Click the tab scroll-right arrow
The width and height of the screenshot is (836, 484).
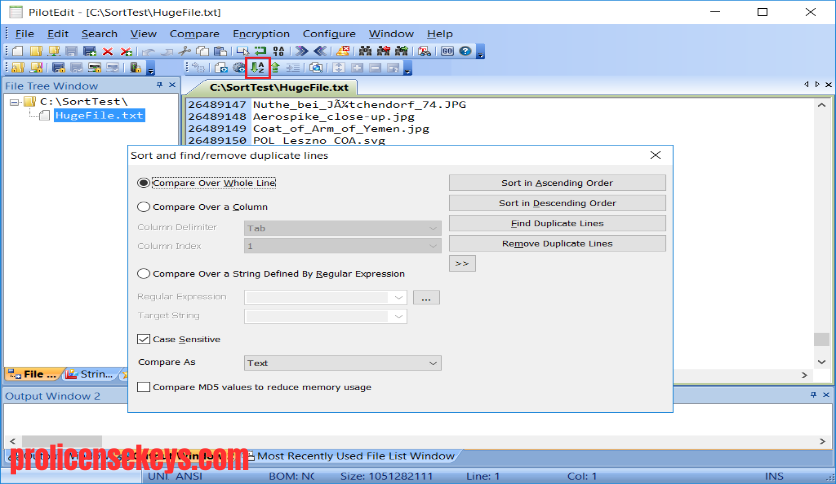(x=817, y=84)
